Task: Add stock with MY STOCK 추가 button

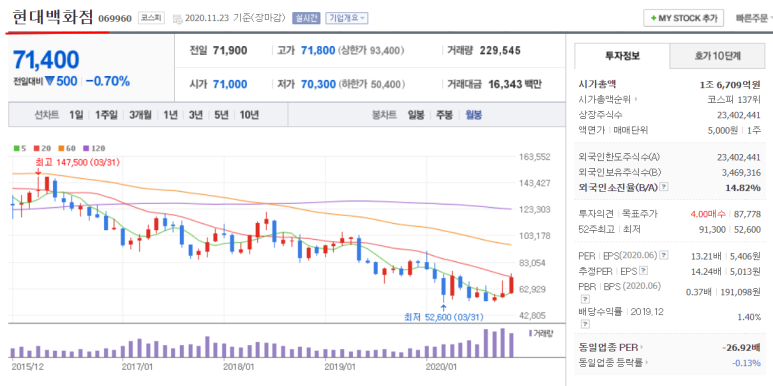Action: [x=683, y=18]
